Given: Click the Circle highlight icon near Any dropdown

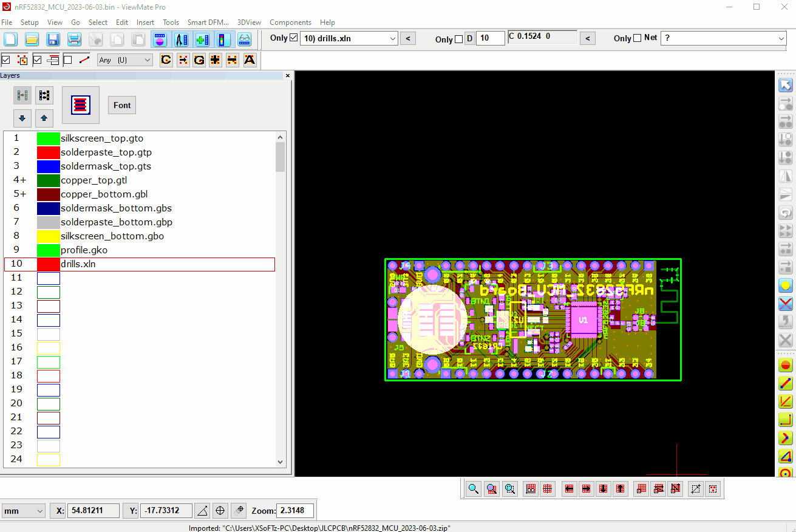Looking at the screenshot, I should (166, 60).
